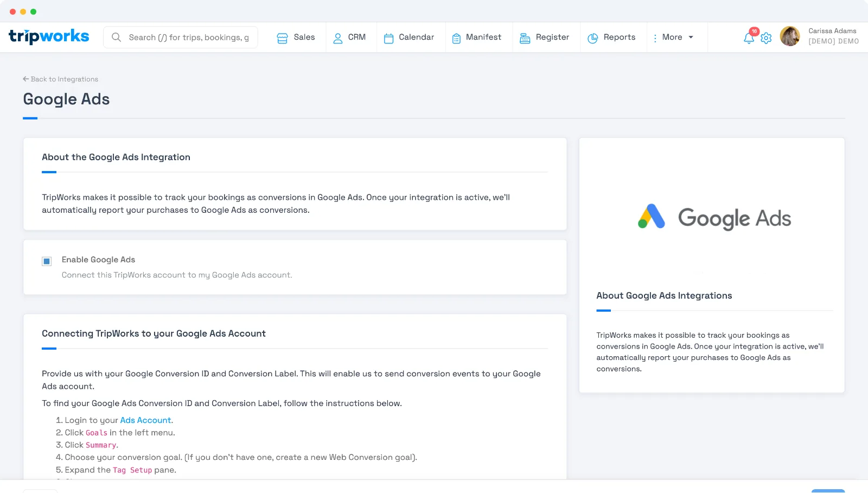Viewport: 868px width, 493px height.
Task: Click the Sales storefront icon
Action: point(282,38)
